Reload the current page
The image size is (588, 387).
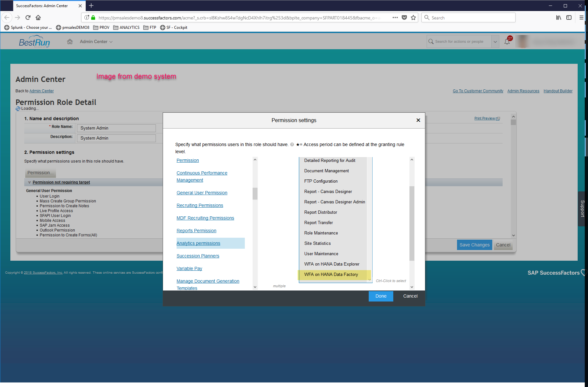[x=28, y=17]
